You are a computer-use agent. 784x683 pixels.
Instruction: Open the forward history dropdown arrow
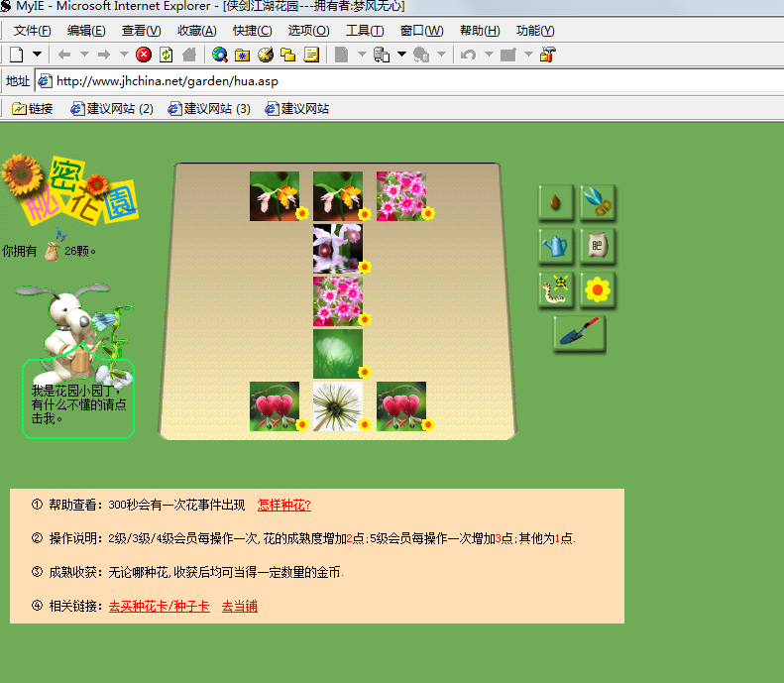tap(124, 54)
